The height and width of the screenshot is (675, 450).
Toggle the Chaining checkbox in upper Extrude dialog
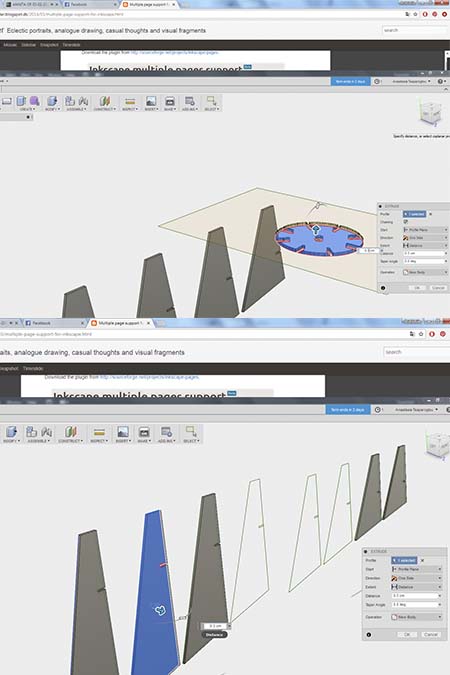click(x=405, y=222)
